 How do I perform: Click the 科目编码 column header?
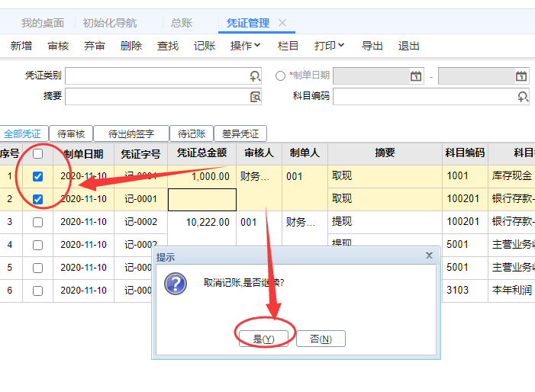[x=465, y=153]
